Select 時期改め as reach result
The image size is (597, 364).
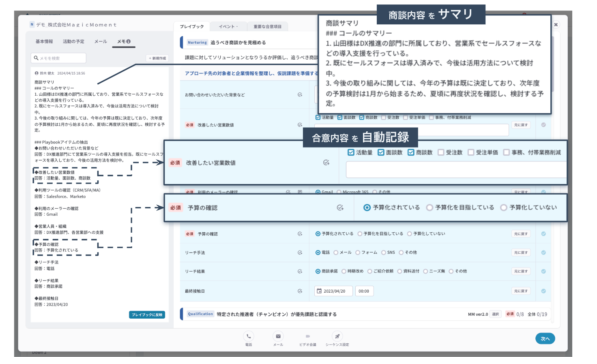pos(344,271)
